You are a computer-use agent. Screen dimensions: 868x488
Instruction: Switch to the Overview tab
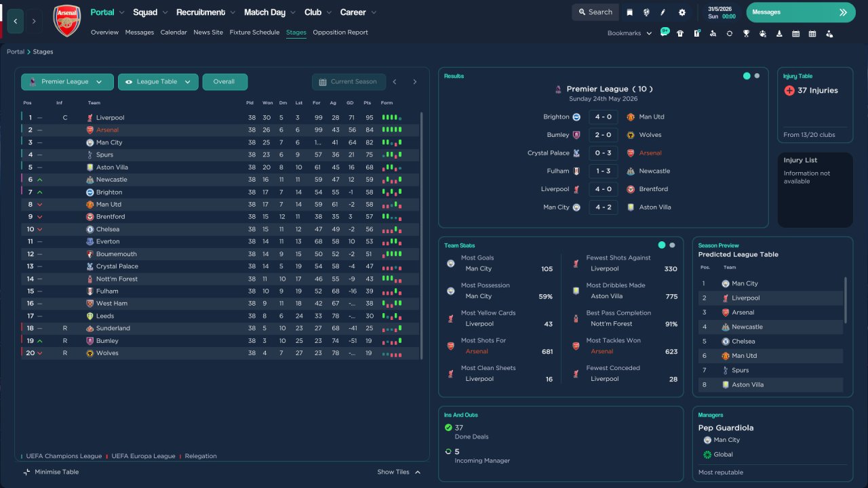[x=104, y=33]
